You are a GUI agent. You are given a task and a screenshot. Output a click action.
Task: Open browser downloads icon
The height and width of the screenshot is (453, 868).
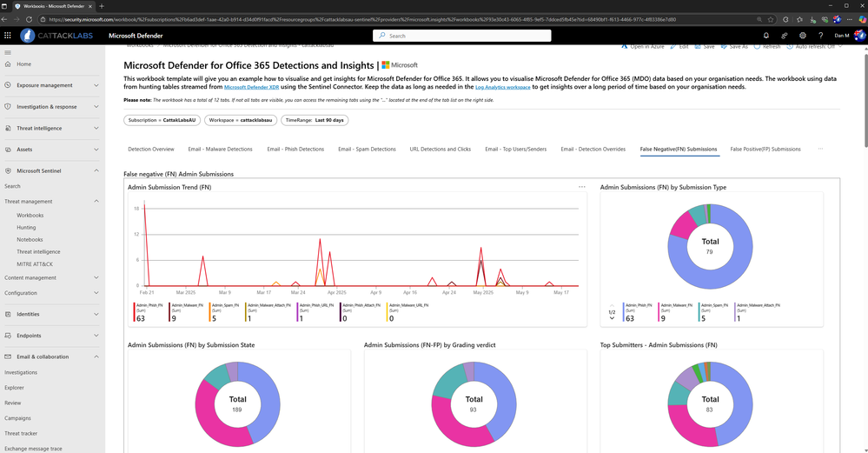click(x=812, y=19)
